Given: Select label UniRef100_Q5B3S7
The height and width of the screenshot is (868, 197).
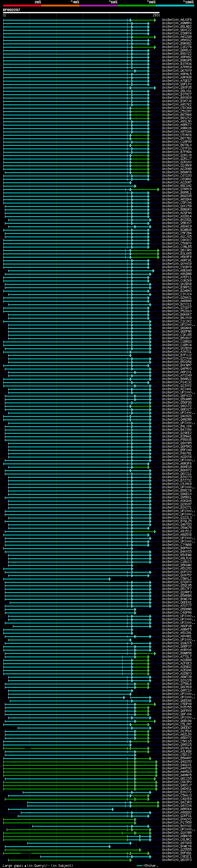Looking at the screenshot, I should tap(177, 223).
